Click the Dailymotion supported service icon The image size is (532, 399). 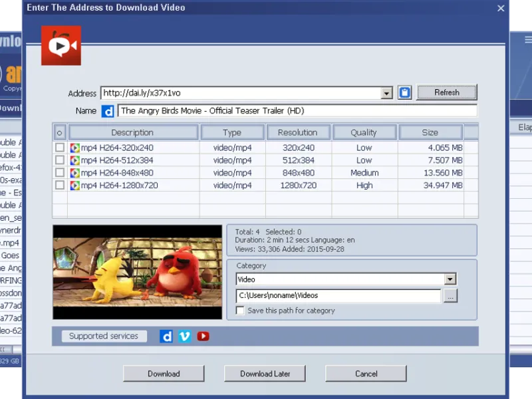[x=166, y=336]
